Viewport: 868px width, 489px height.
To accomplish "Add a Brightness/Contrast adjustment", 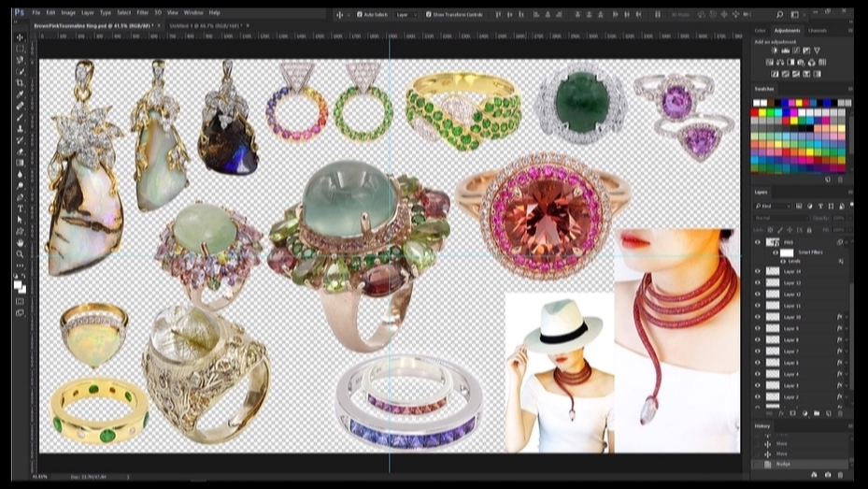I will (x=775, y=50).
